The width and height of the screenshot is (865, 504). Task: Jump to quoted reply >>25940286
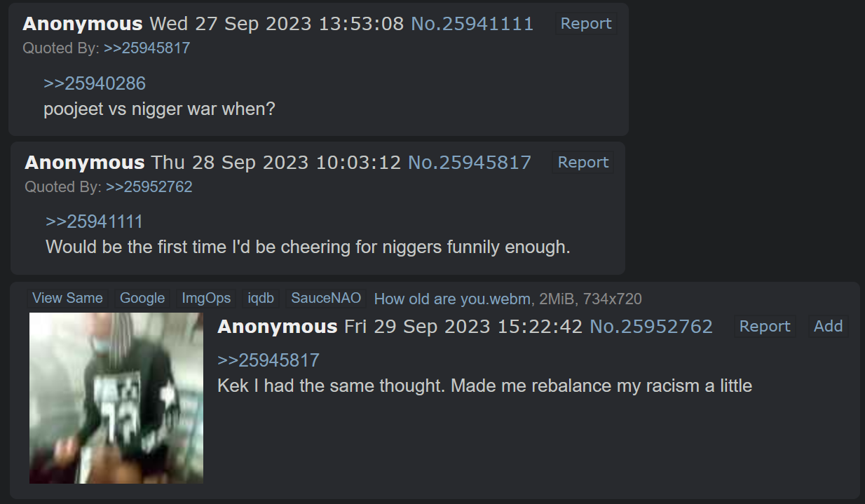point(95,83)
